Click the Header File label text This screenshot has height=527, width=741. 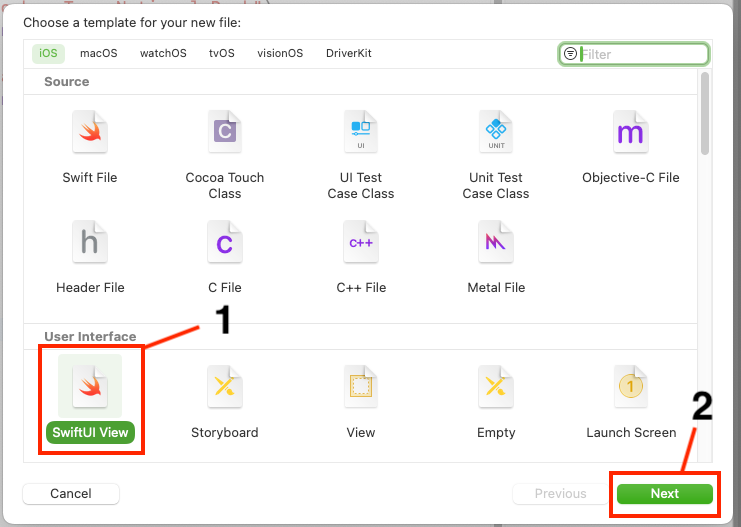click(90, 288)
